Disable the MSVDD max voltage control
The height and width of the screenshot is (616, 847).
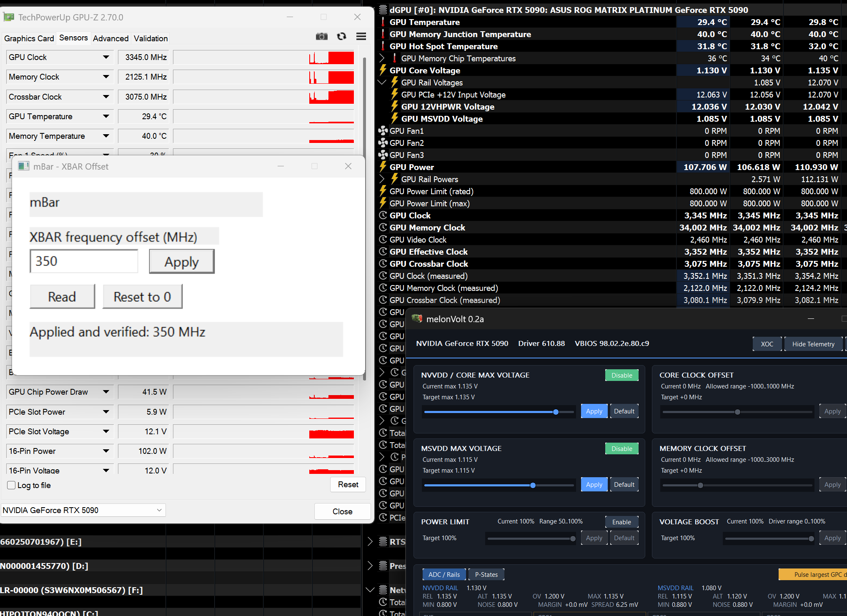pyautogui.click(x=621, y=448)
